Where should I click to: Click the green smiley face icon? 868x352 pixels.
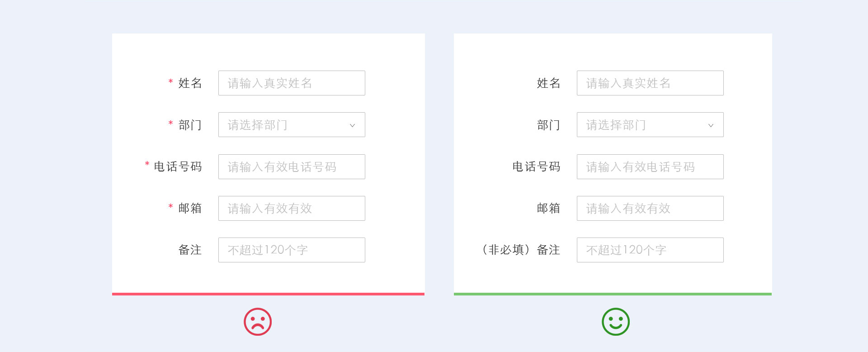point(616,322)
